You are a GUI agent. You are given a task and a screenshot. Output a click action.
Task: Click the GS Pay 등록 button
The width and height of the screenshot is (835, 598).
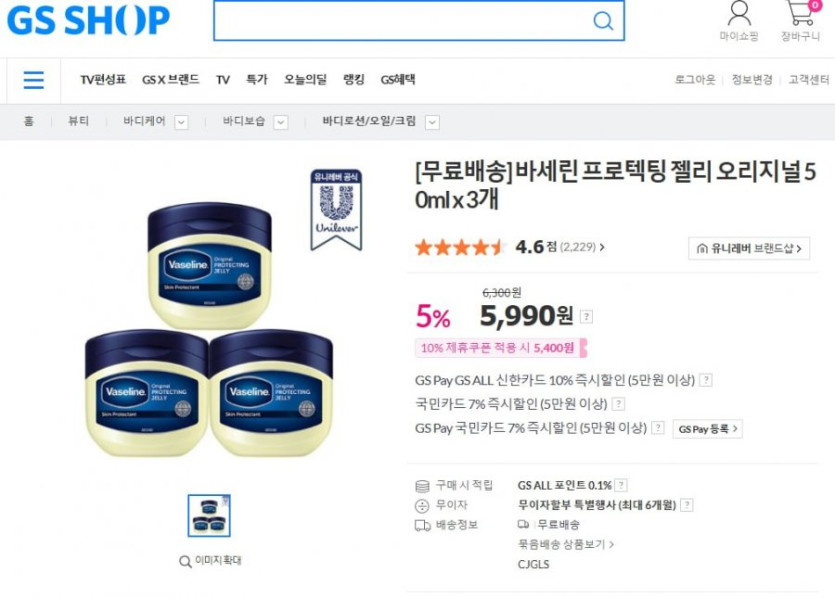(708, 429)
